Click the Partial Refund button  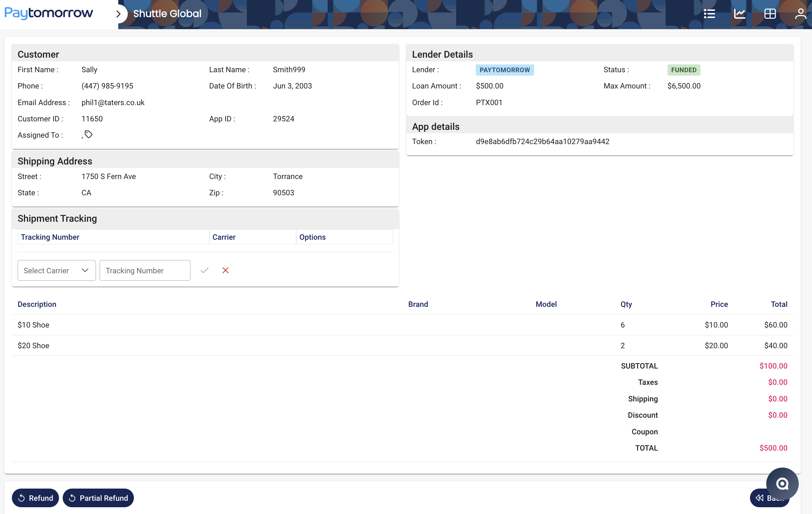pos(98,498)
